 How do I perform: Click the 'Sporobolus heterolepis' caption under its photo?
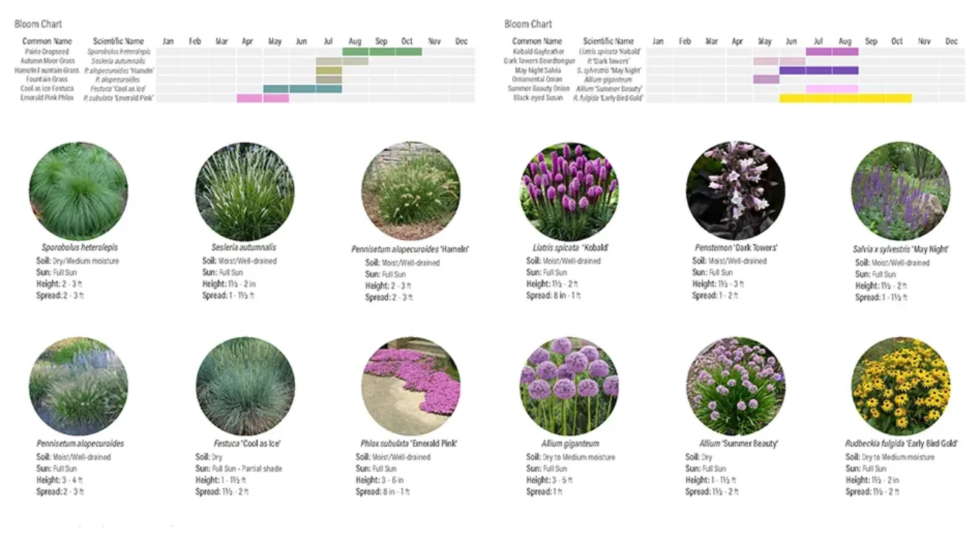point(80,248)
